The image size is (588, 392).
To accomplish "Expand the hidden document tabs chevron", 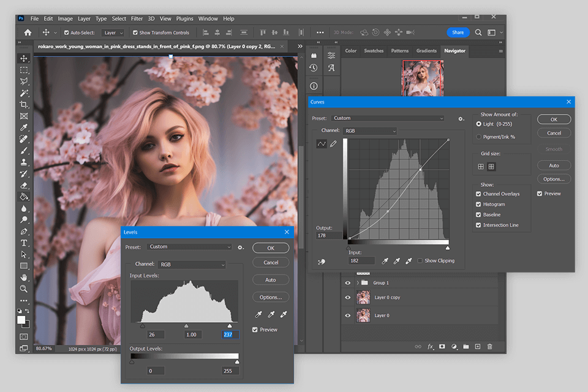I will coord(300,47).
